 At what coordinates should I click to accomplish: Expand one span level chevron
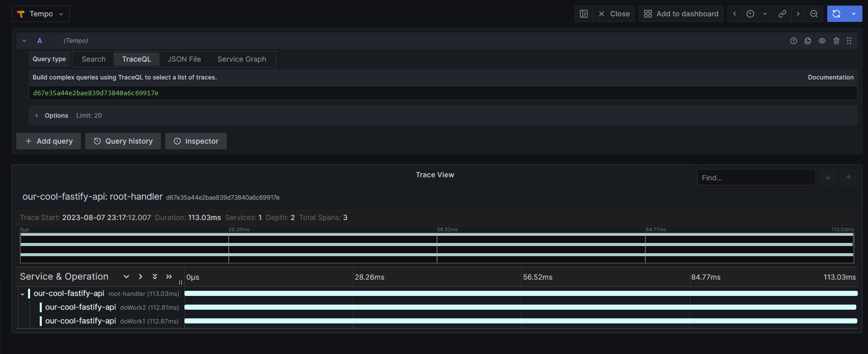pyautogui.click(x=141, y=277)
